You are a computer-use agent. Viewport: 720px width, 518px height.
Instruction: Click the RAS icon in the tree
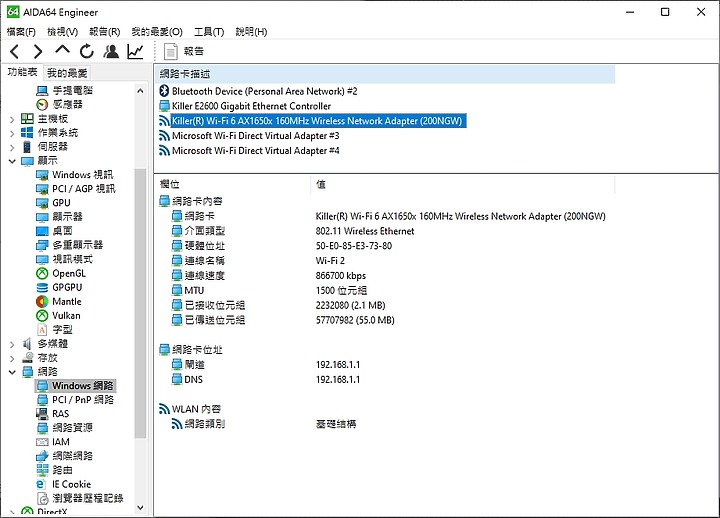42,414
